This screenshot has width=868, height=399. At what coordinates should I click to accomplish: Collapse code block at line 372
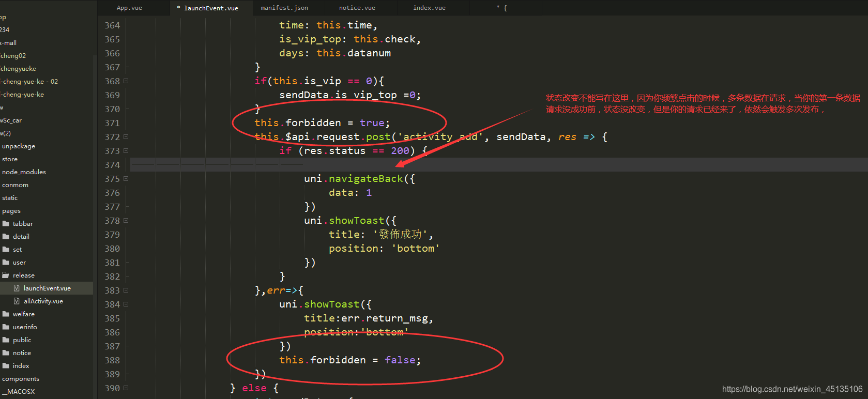point(126,137)
